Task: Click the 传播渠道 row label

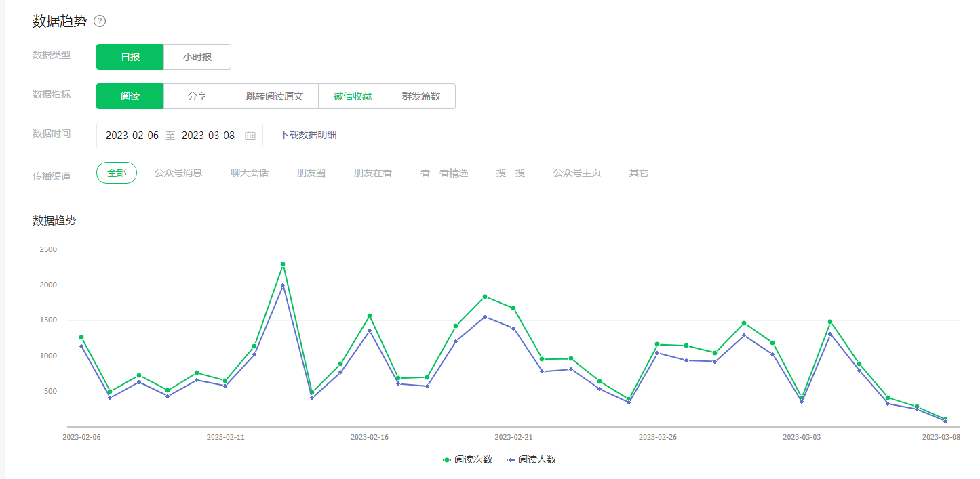Action: [x=52, y=175]
